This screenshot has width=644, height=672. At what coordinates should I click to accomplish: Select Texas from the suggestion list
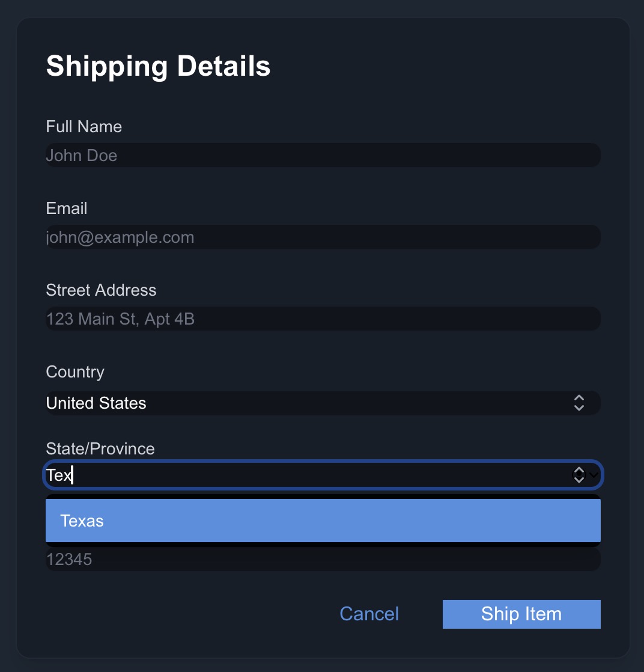click(323, 521)
